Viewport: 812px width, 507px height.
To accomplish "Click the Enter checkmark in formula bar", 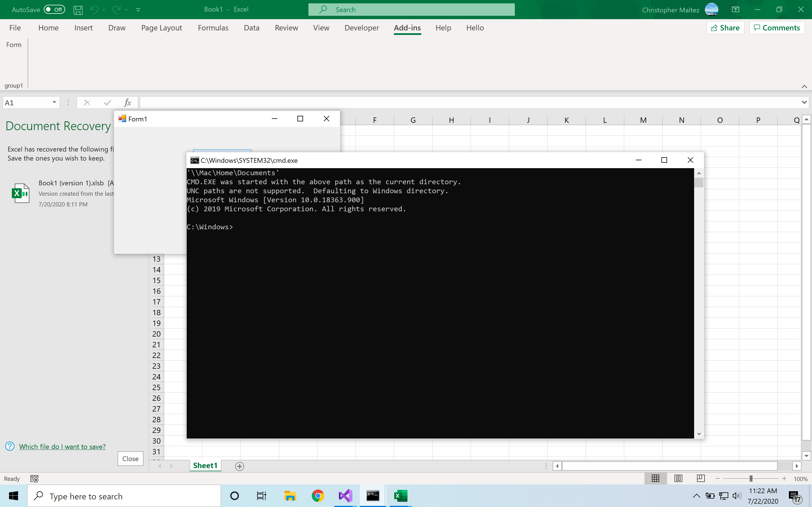I will coord(107,102).
